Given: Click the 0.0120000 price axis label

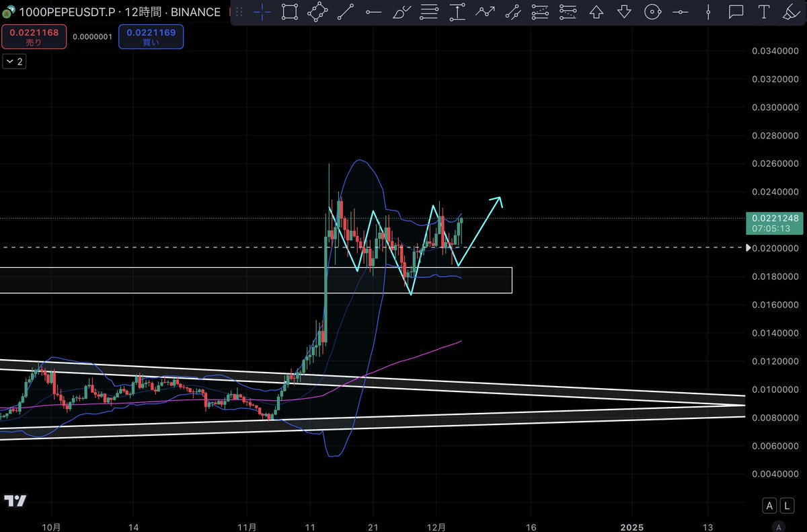Looking at the screenshot, I should (x=775, y=361).
